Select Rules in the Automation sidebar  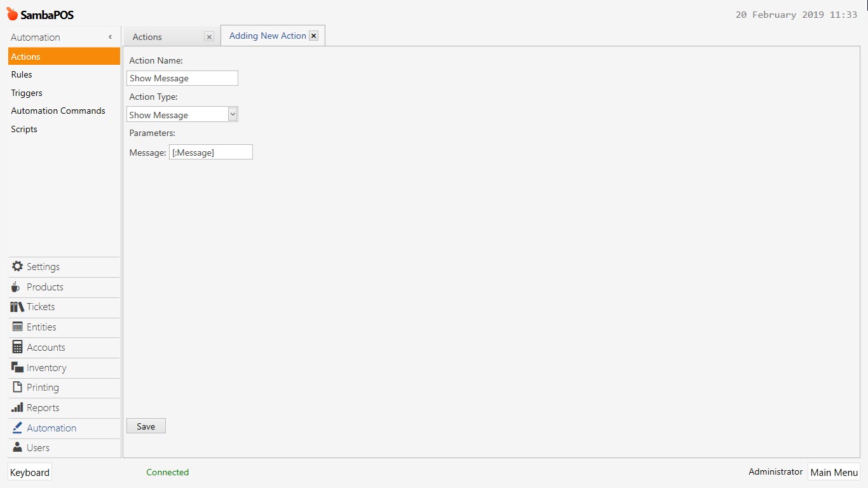21,74
